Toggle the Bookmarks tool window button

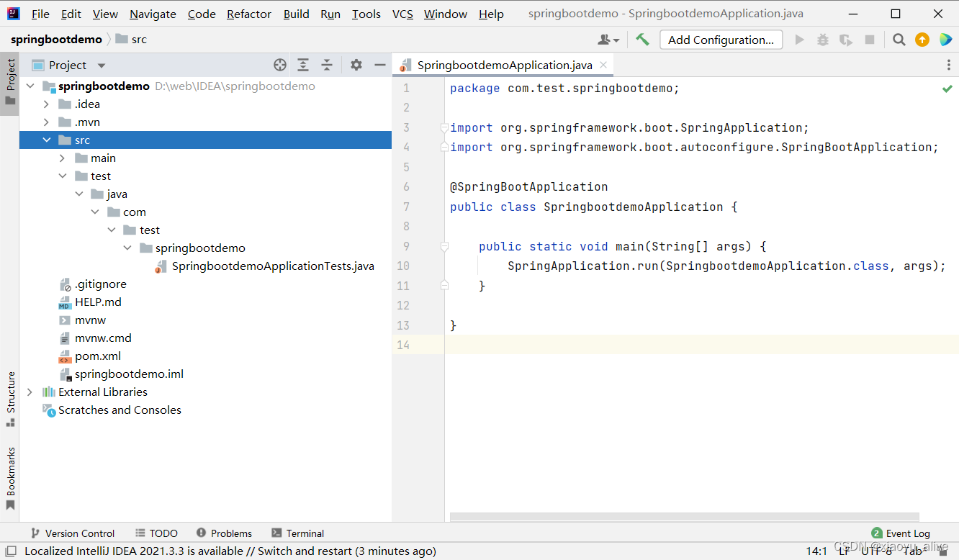point(10,479)
